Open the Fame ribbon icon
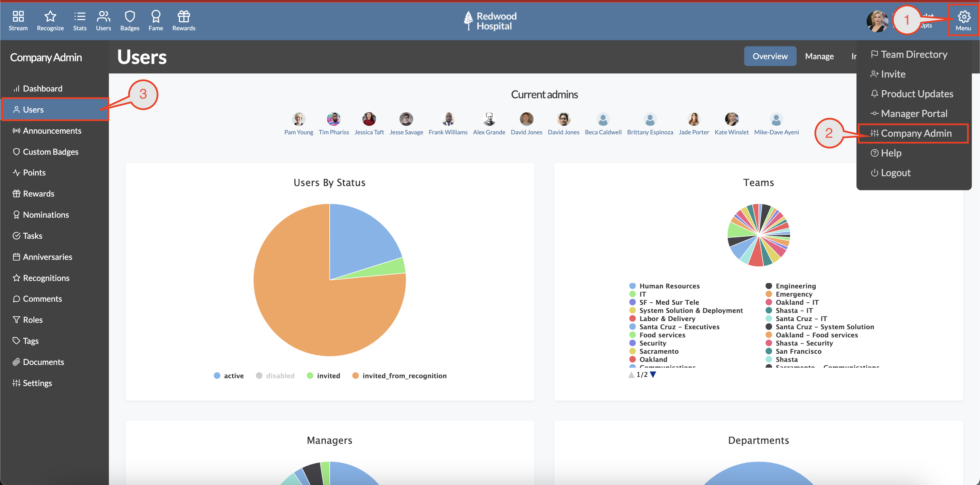The image size is (980, 485). [156, 21]
